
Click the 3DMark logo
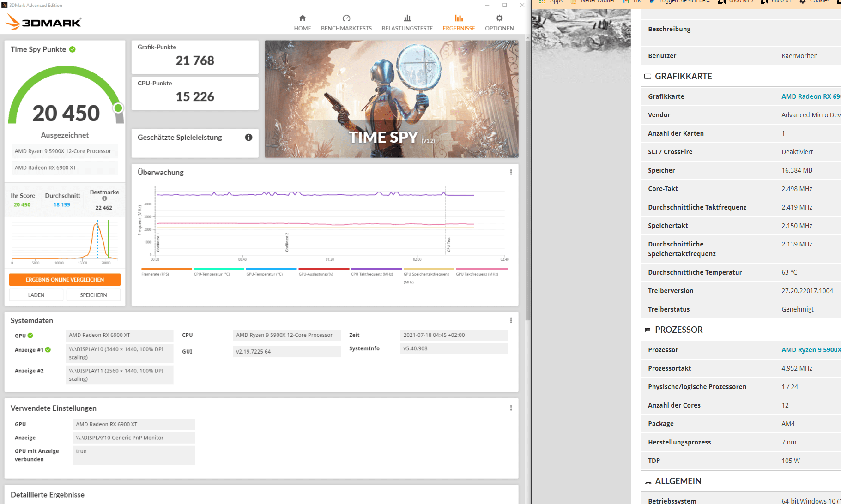pos(43,22)
